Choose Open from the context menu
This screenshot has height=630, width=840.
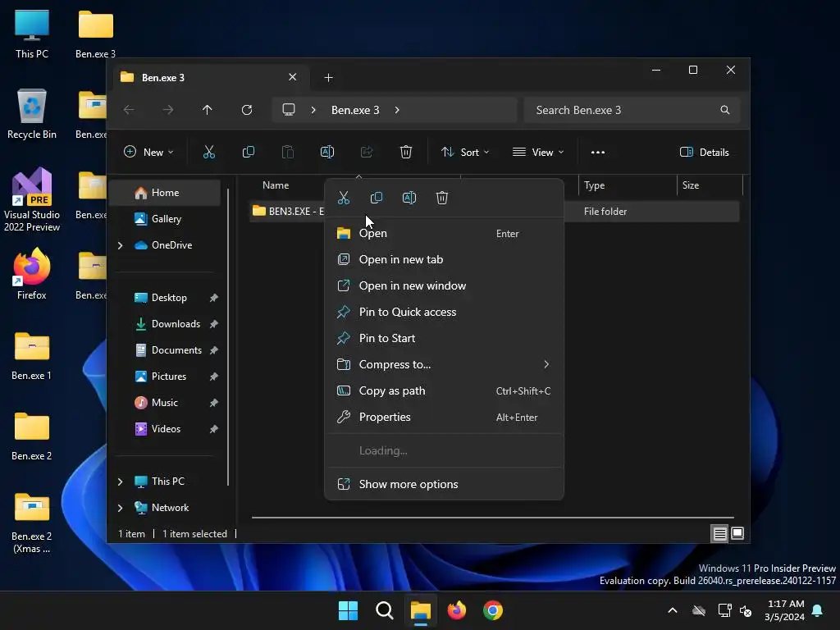tap(444, 234)
